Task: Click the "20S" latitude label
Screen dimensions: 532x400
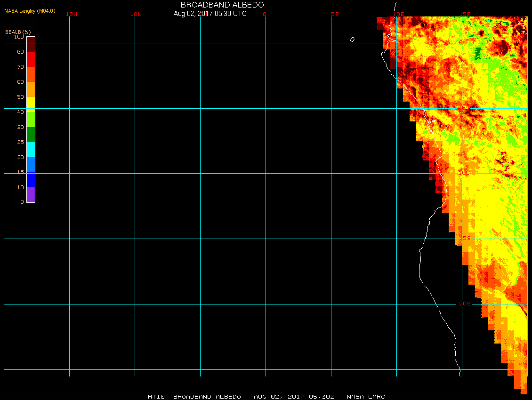Action: 465,304
